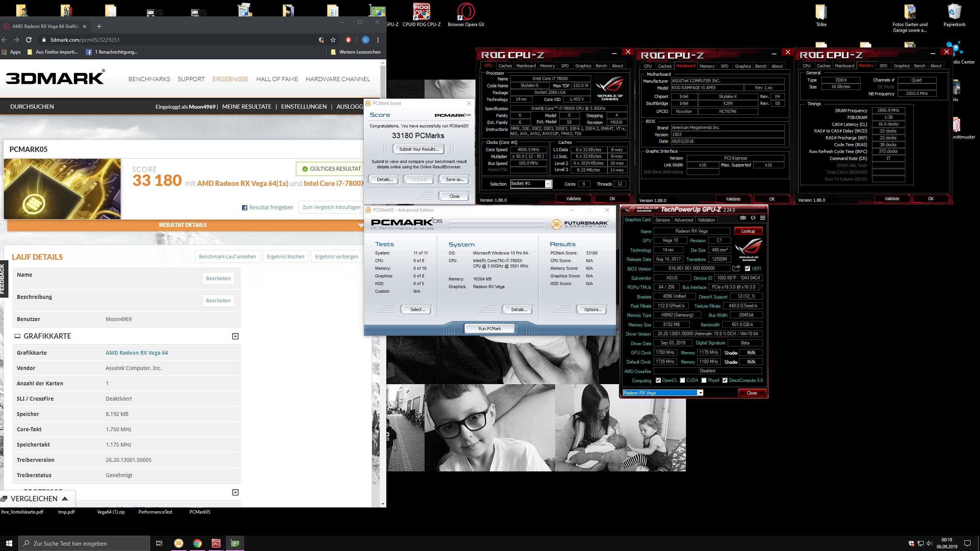
Task: Switch to Sensors tab in GPU-Z
Action: coord(662,220)
